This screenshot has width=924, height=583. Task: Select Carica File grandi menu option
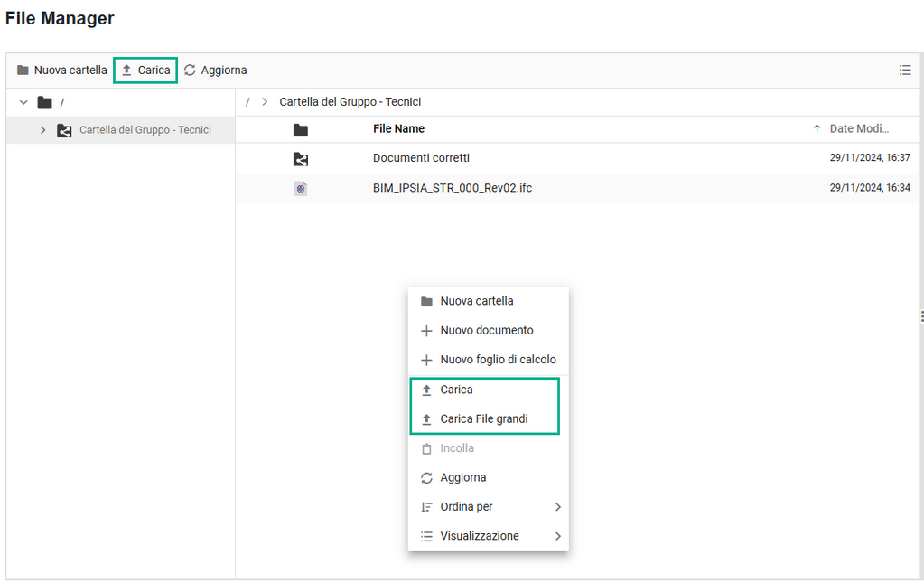483,419
